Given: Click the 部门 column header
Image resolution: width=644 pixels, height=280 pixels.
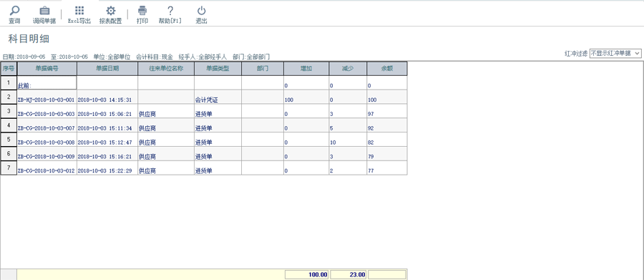Looking at the screenshot, I should tap(263, 69).
